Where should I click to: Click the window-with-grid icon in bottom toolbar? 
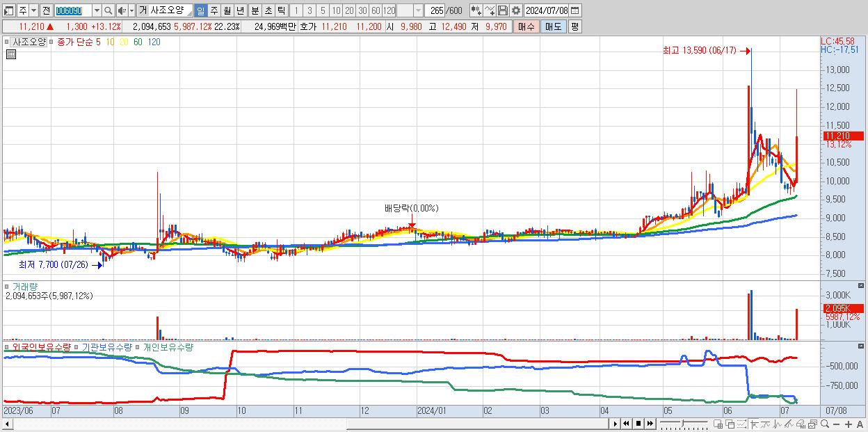tap(718, 424)
